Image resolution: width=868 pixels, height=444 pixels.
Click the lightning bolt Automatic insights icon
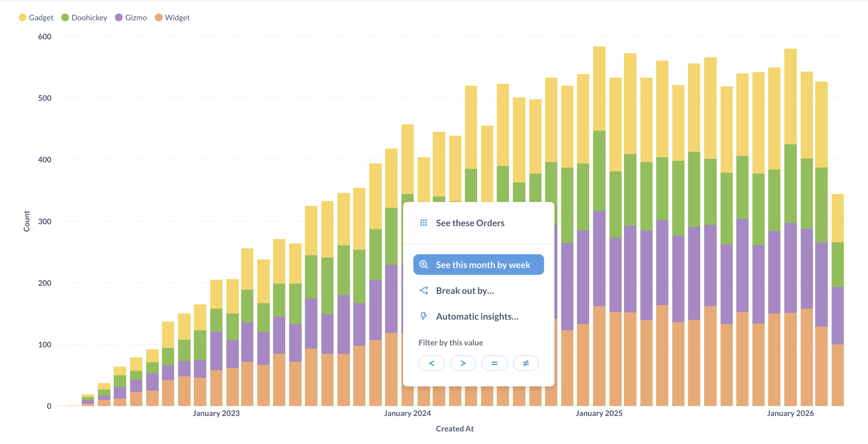click(x=424, y=316)
